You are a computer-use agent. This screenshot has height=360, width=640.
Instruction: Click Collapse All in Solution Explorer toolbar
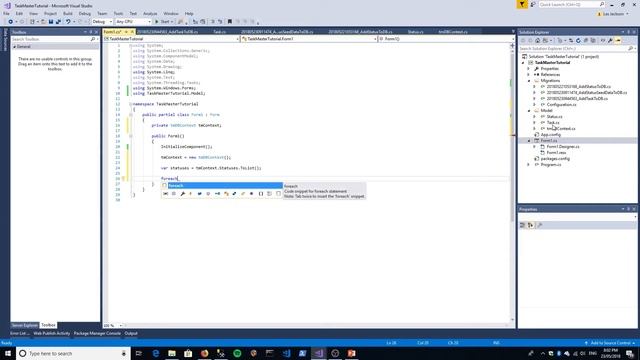click(586, 40)
